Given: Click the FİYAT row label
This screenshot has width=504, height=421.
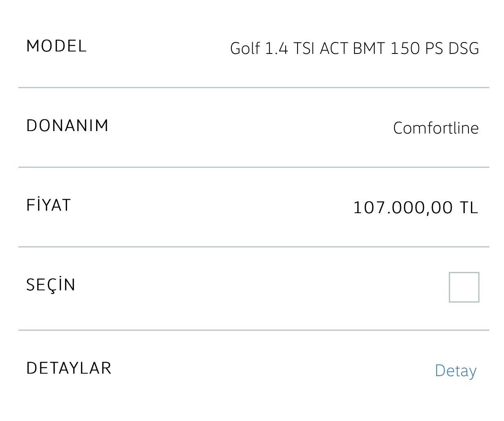Looking at the screenshot, I should coord(49,204).
